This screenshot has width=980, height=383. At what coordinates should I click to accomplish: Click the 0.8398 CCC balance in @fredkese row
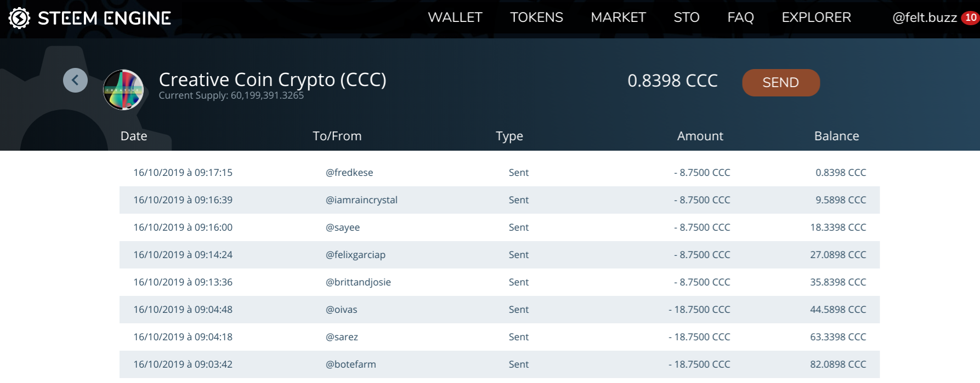click(x=841, y=173)
